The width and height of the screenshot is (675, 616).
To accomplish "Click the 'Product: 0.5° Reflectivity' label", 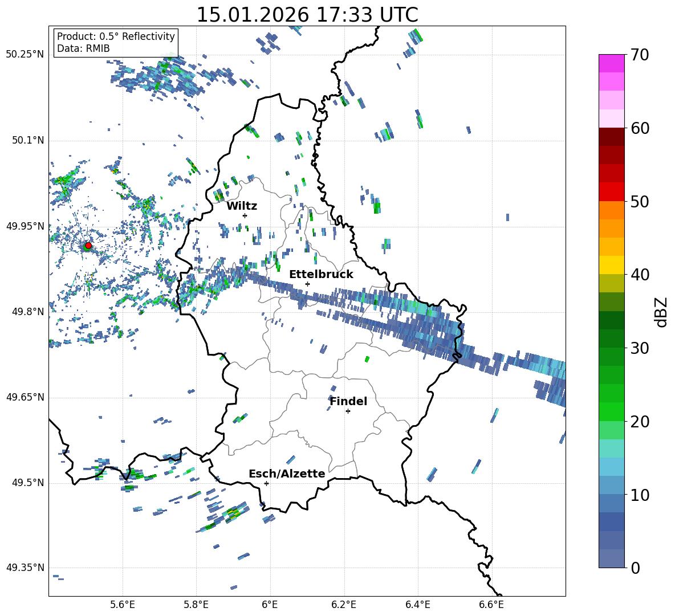I will click(x=116, y=36).
